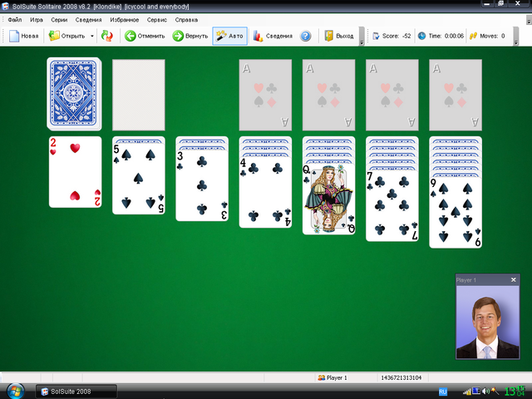The width and height of the screenshot is (532, 399).
Task: Select the 4 of clubs card
Action: point(265,192)
